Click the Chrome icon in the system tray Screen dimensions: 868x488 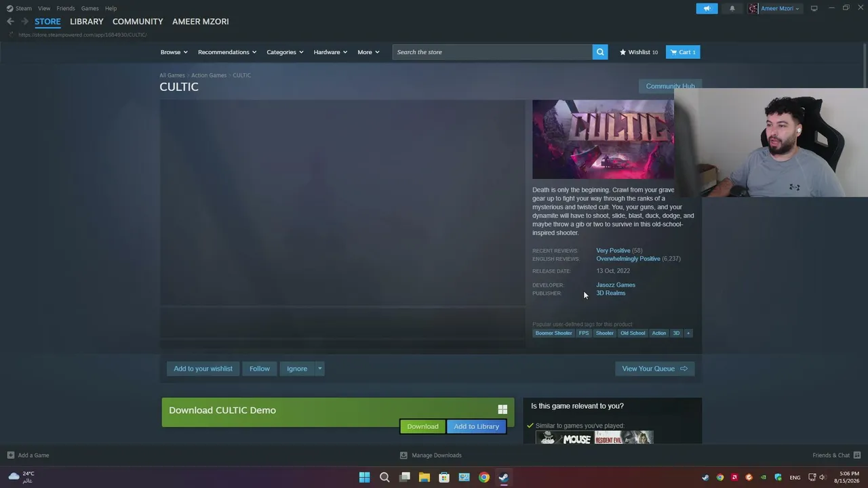pyautogui.click(x=719, y=478)
